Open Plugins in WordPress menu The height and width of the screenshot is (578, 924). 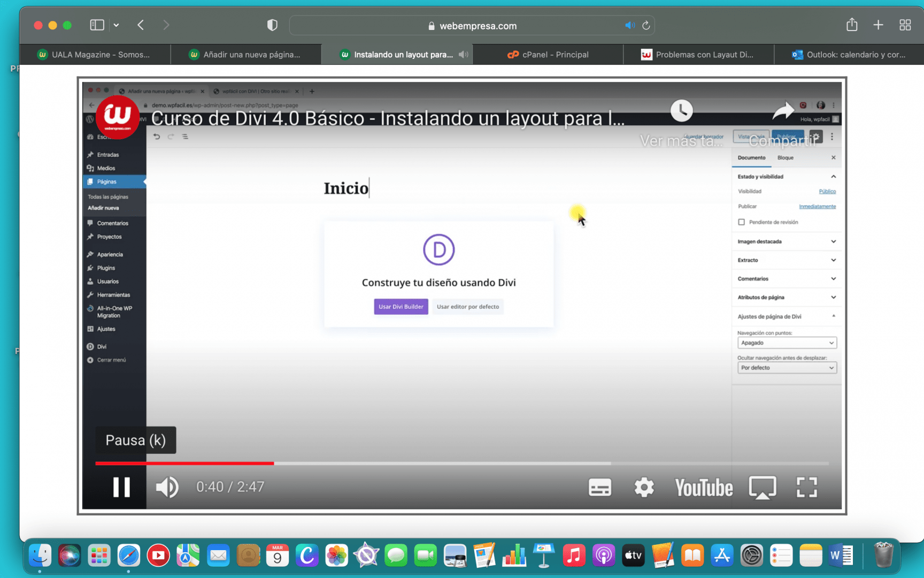[106, 268]
